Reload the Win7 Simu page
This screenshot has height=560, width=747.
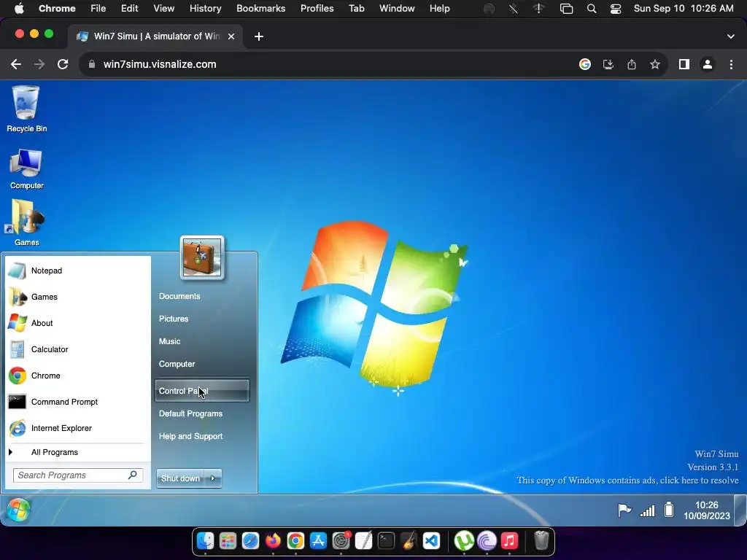click(x=63, y=64)
